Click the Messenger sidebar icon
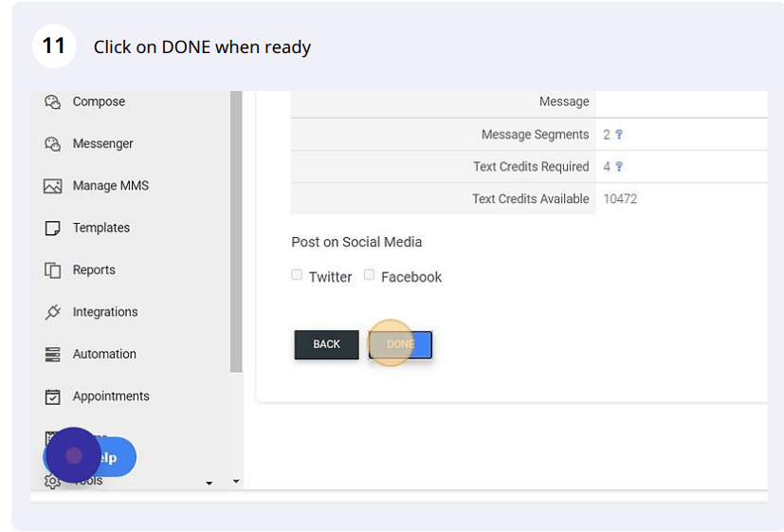This screenshot has height=532, width=784. pyautogui.click(x=52, y=144)
